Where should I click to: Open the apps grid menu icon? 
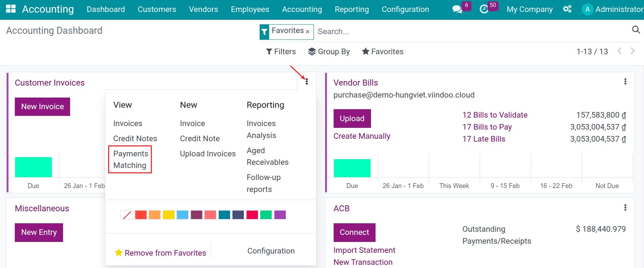pyautogui.click(x=11, y=9)
